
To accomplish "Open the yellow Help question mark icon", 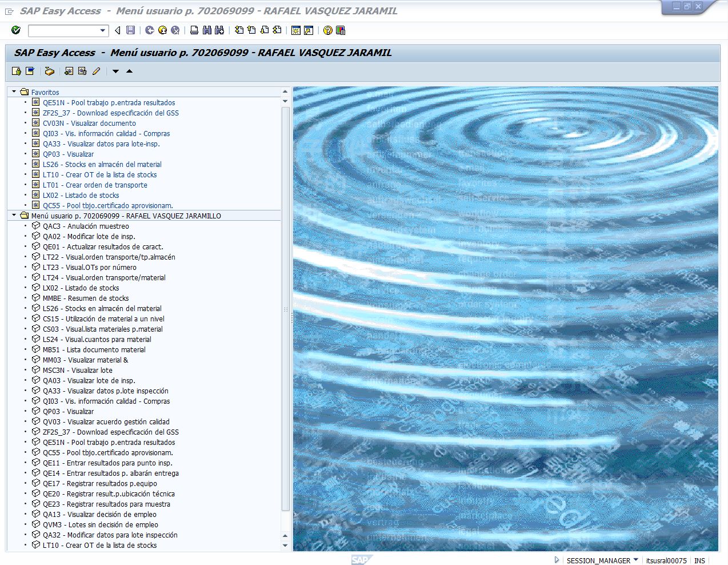I will click(x=328, y=30).
